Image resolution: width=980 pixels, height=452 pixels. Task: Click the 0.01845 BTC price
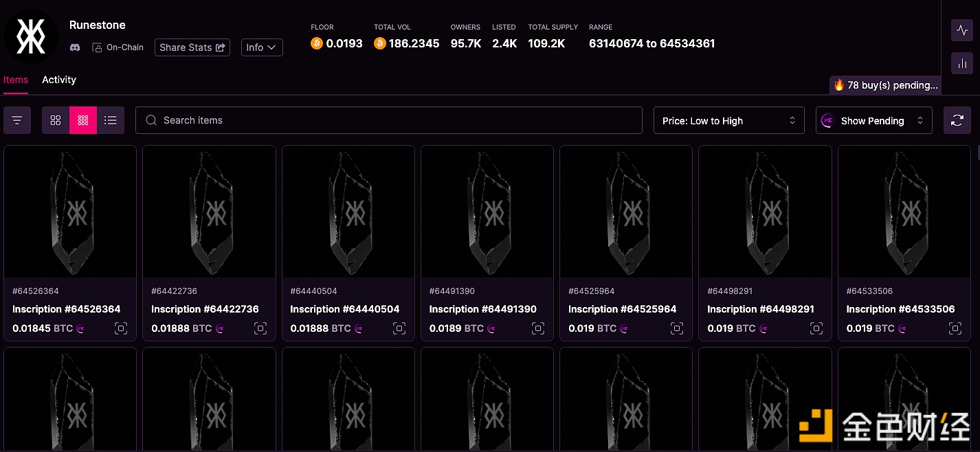43,328
